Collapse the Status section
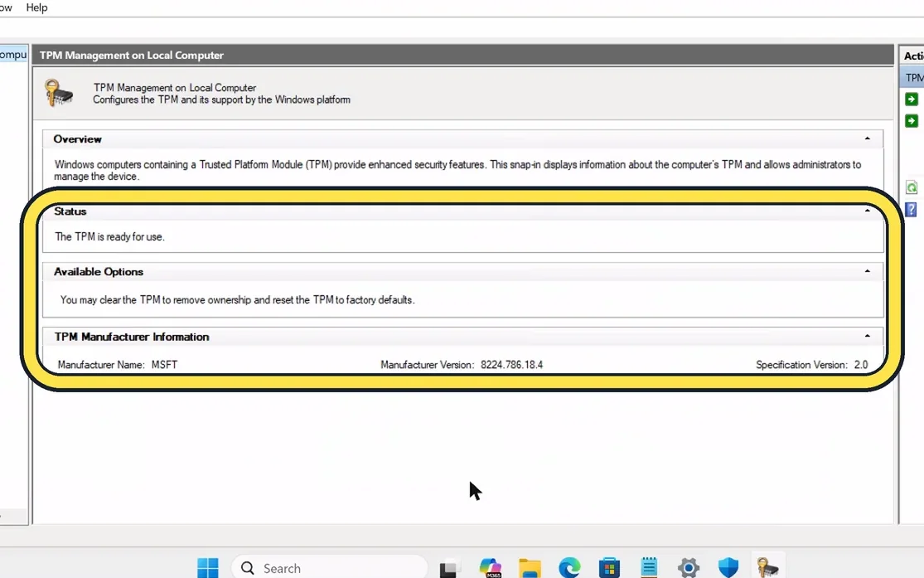This screenshot has height=578, width=924. [867, 211]
